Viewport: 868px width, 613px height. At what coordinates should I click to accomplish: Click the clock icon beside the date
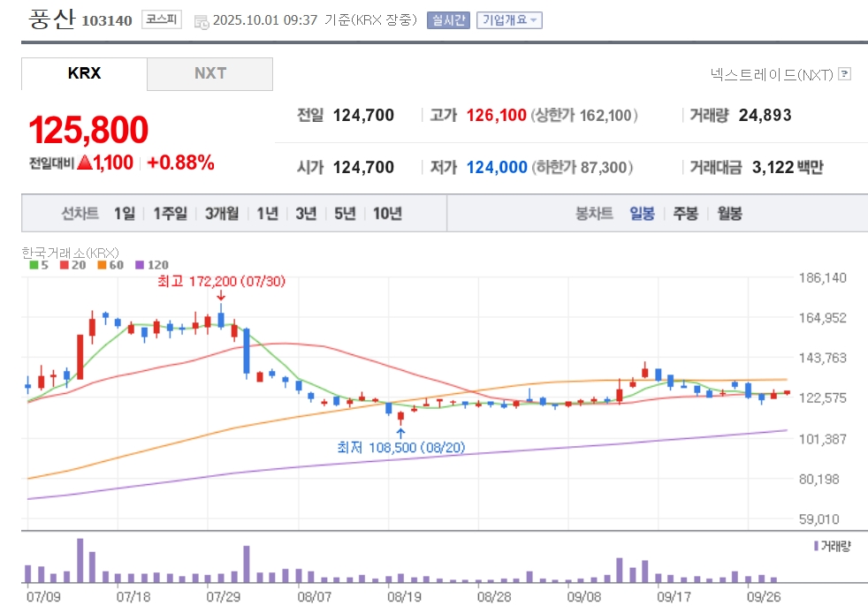pyautogui.click(x=202, y=22)
